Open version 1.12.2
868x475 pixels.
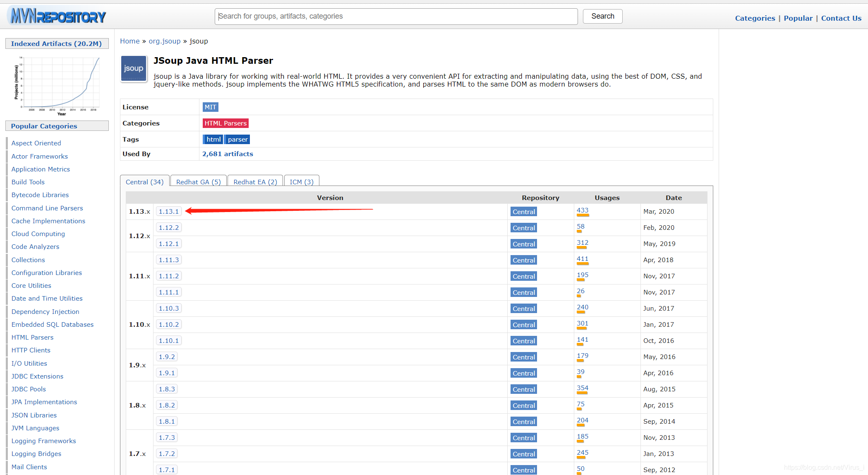[169, 228]
